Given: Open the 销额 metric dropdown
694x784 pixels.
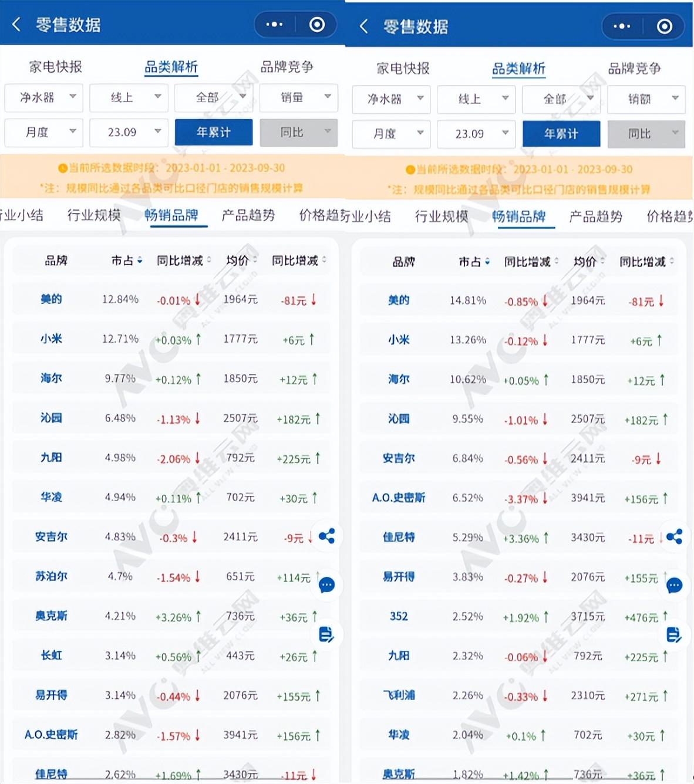Looking at the screenshot, I should [646, 99].
